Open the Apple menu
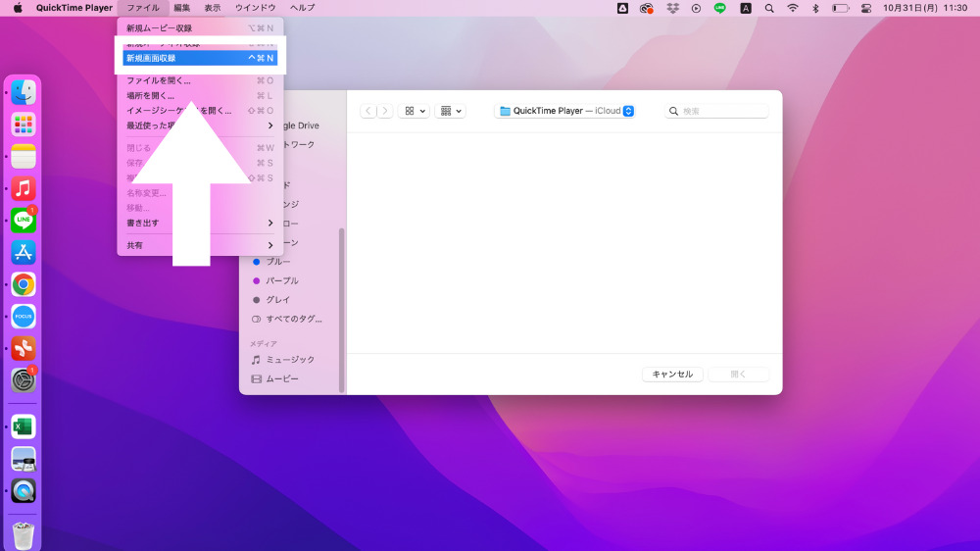 [18, 8]
